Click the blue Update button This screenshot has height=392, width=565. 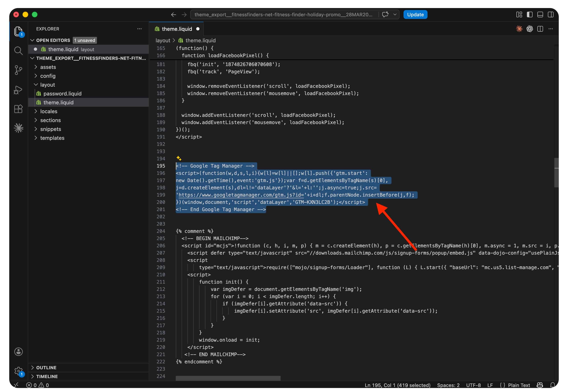415,14
